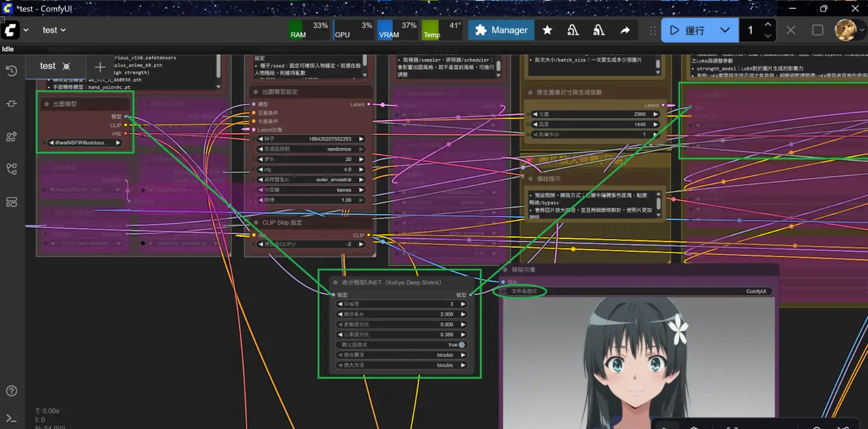Open the ComfyUI logo main menu
This screenshot has width=868, height=429.
coord(11,30)
